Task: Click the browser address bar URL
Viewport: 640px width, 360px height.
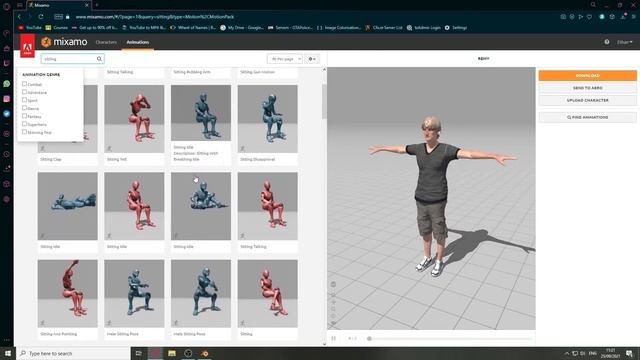Action: 155,17
